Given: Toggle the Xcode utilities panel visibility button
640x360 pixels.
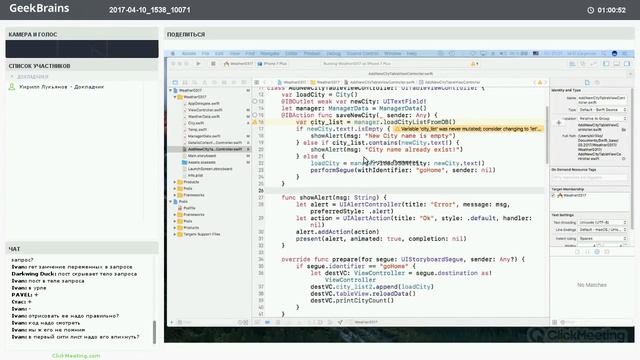Looking at the screenshot, I should [627, 64].
